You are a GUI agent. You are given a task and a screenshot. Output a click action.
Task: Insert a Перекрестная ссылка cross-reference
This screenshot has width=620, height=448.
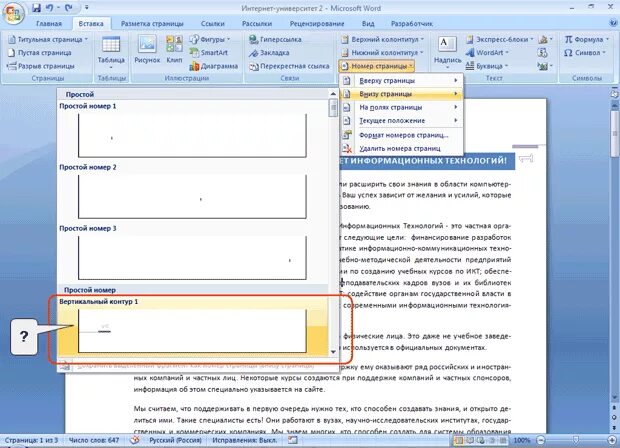click(x=289, y=66)
